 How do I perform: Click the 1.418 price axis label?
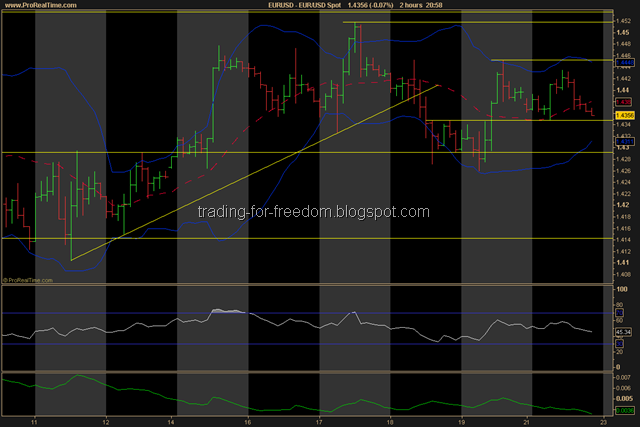(624, 216)
